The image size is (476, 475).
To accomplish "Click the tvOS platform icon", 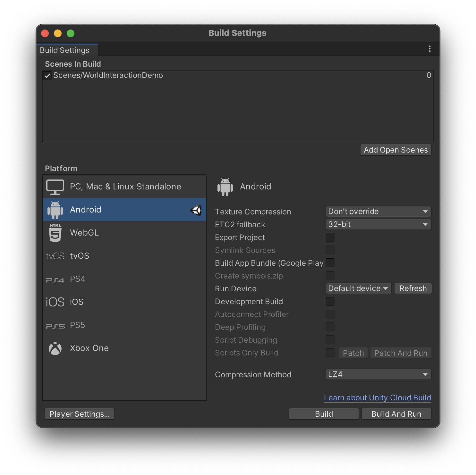I will coord(55,256).
